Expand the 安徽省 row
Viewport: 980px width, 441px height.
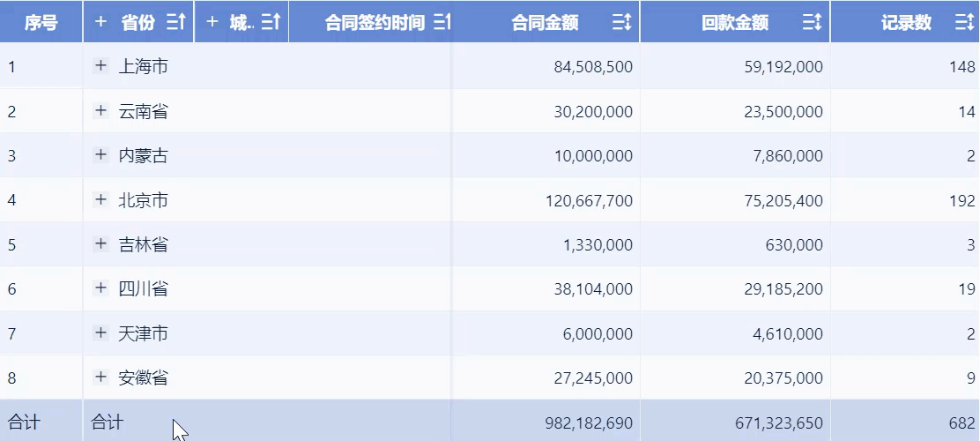coord(100,377)
